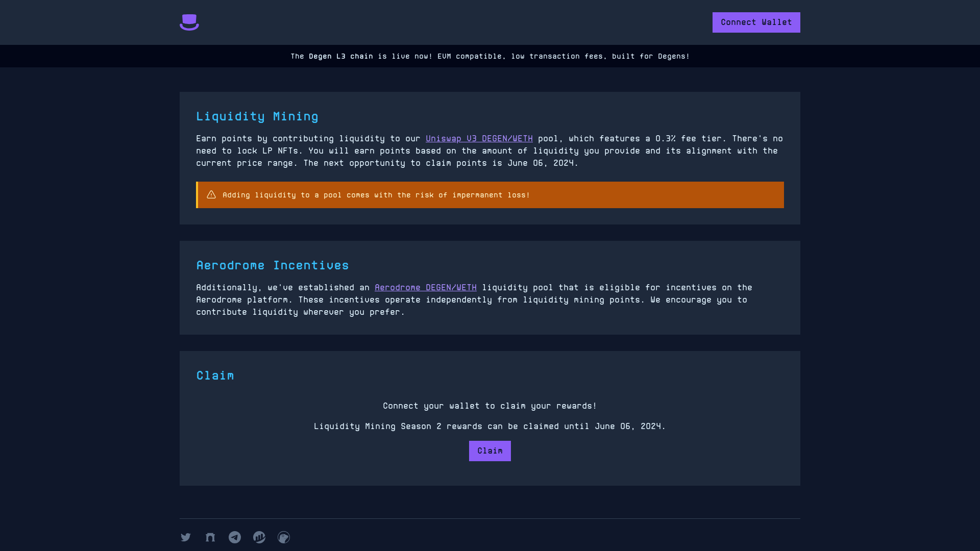Click the warning triangle in impermanent loss alert
This screenshot has width=980, height=551.
point(211,195)
